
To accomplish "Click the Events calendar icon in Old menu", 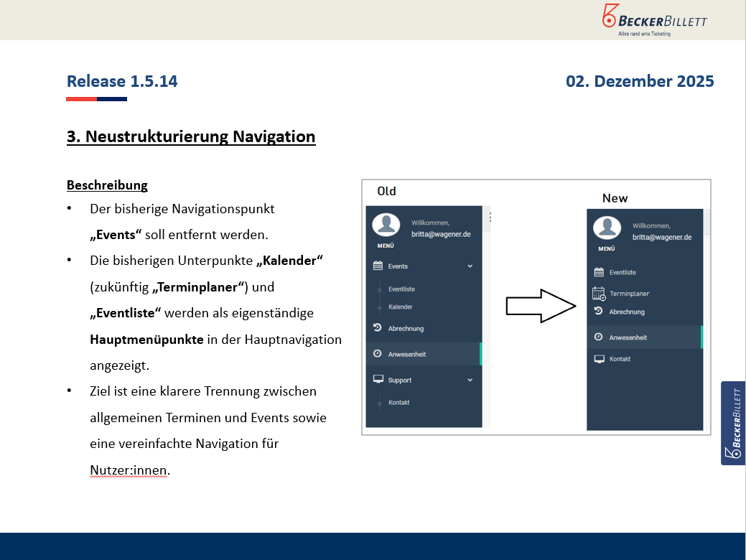I will pyautogui.click(x=378, y=266).
